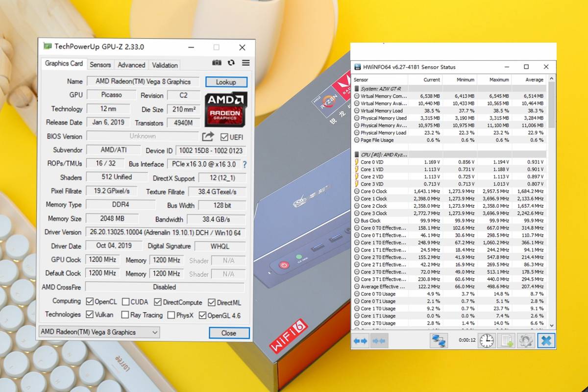Image resolution: width=588 pixels, height=392 pixels.
Task: Click the GPU Name field in GPU-Z
Action: point(144,81)
